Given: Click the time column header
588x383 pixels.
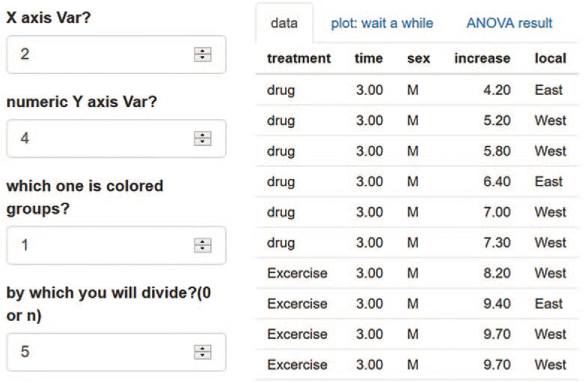Looking at the screenshot, I should click(369, 58).
